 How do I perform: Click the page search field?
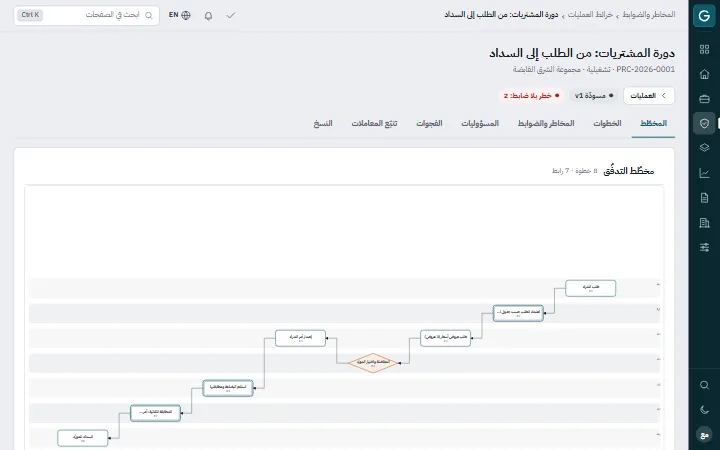(87, 15)
